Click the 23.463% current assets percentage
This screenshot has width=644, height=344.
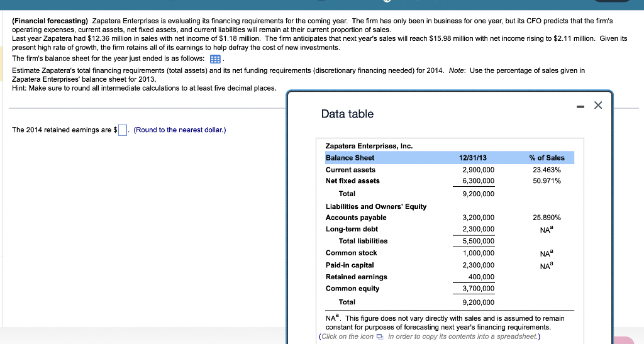[x=547, y=170]
